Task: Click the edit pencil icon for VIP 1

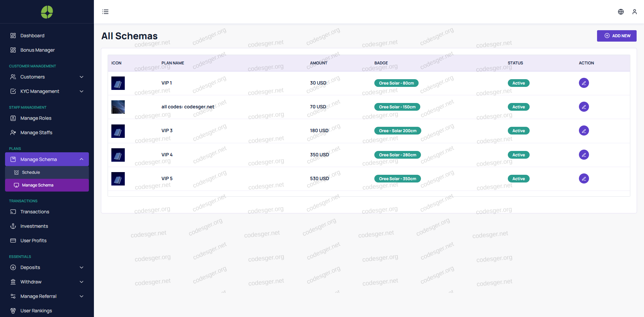Action: click(584, 83)
